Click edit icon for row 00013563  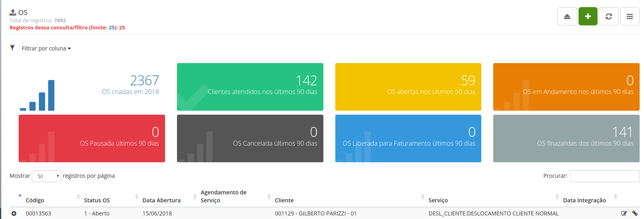point(624,213)
